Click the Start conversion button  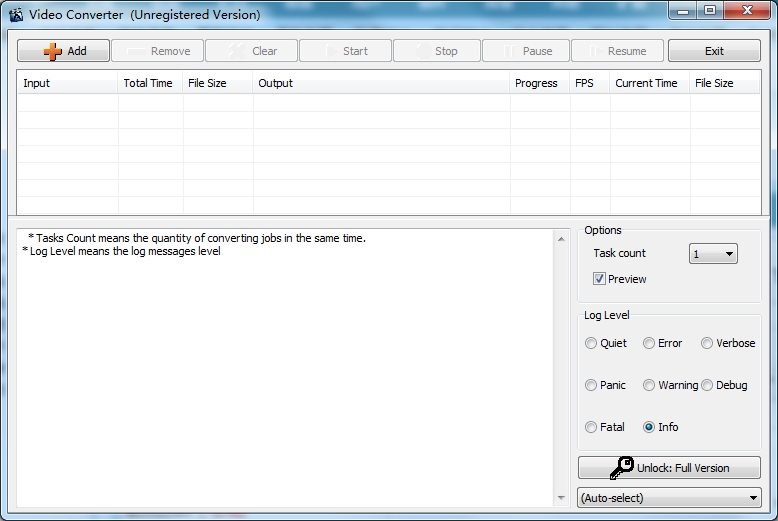point(345,51)
